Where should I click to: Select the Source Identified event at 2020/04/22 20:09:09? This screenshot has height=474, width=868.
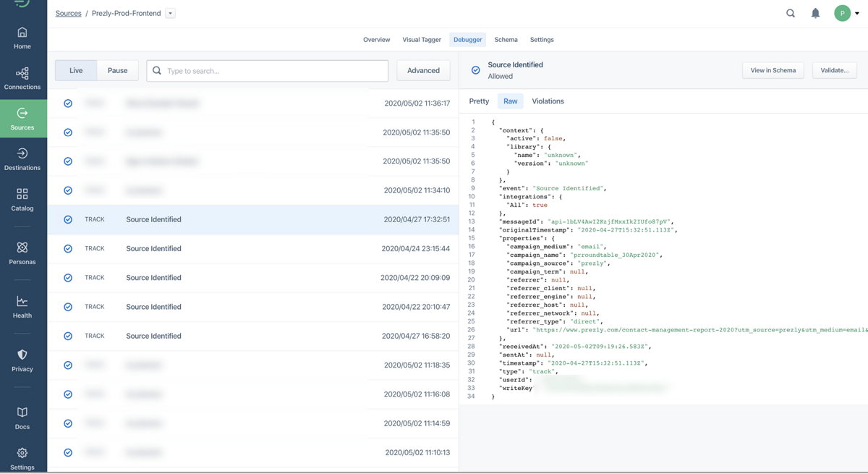click(x=253, y=277)
